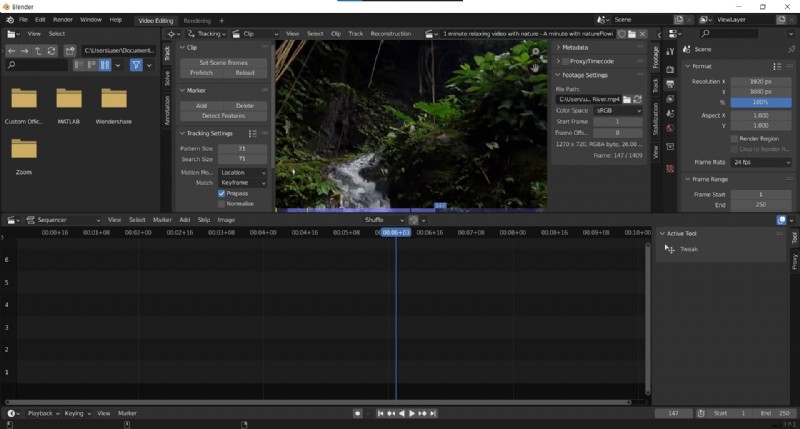Open the Reconstruction menu in clip editor
This screenshot has height=429, width=800.
(391, 34)
